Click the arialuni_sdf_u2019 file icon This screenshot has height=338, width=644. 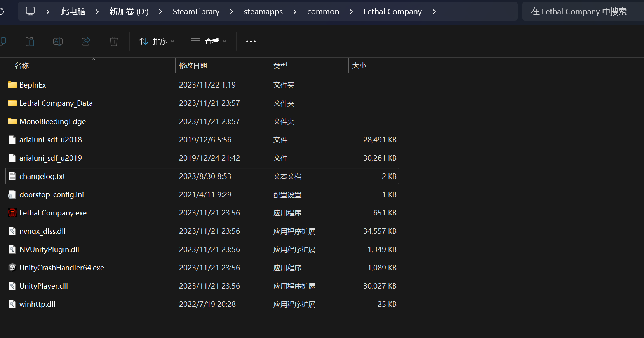pyautogui.click(x=12, y=158)
